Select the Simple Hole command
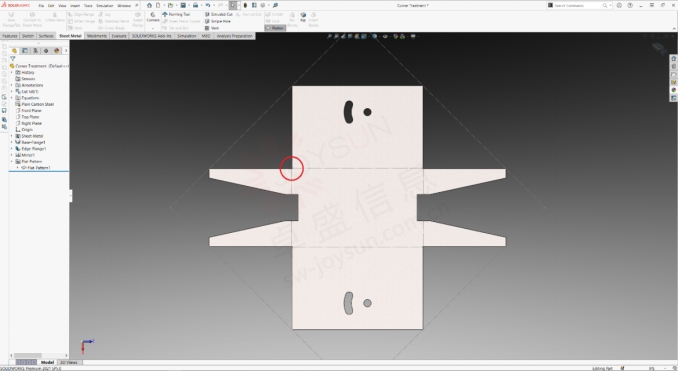678x371 pixels. pyautogui.click(x=217, y=21)
